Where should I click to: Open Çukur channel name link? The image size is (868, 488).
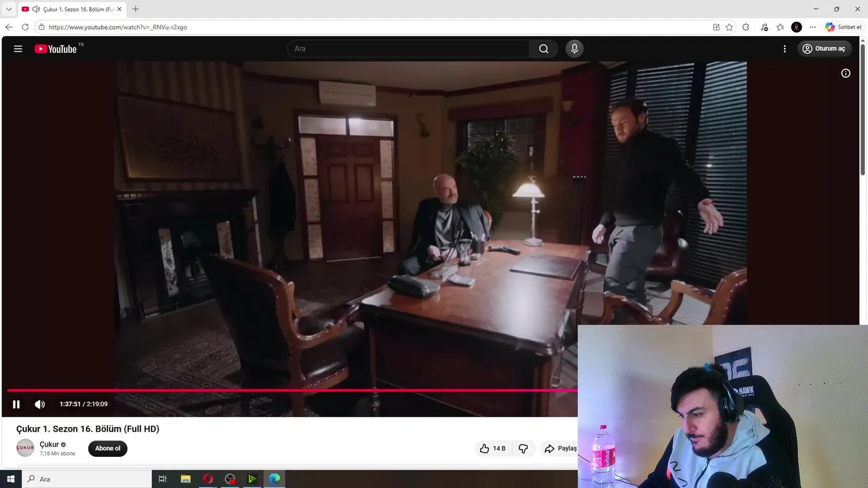[49, 445]
